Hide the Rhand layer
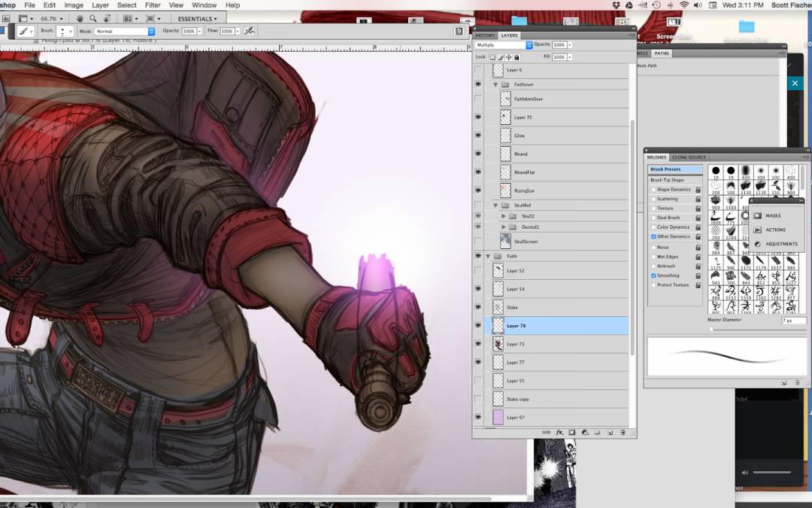The height and width of the screenshot is (508, 812). pyautogui.click(x=478, y=154)
